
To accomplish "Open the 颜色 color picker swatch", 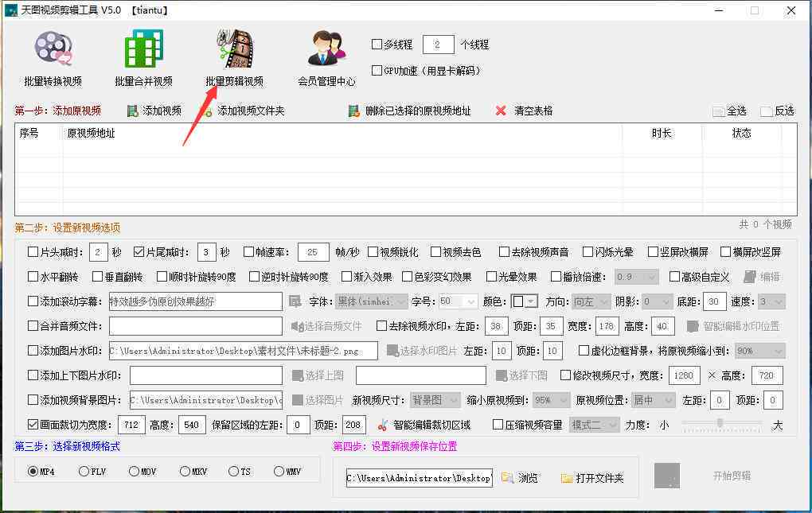I will tap(524, 301).
